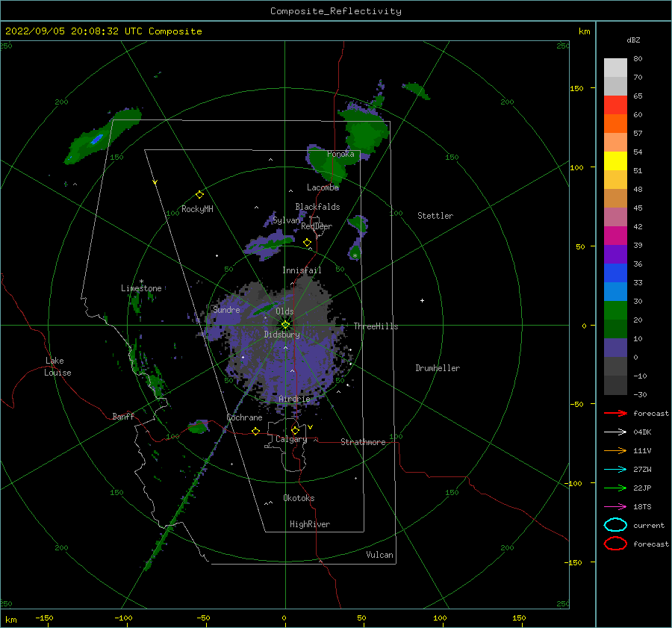Pick the green 22JP arrow symbol
Image resolution: width=672 pixels, height=628 pixels.
(x=615, y=488)
